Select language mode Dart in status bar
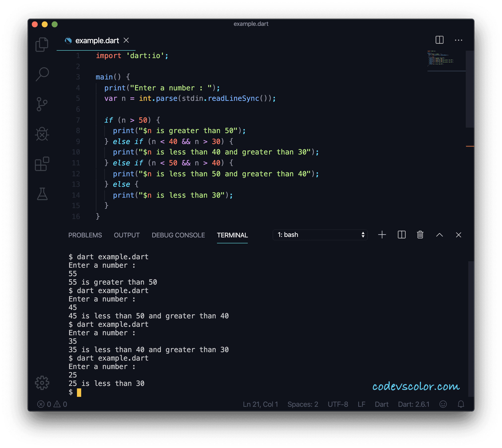The image size is (502, 448). tap(382, 404)
